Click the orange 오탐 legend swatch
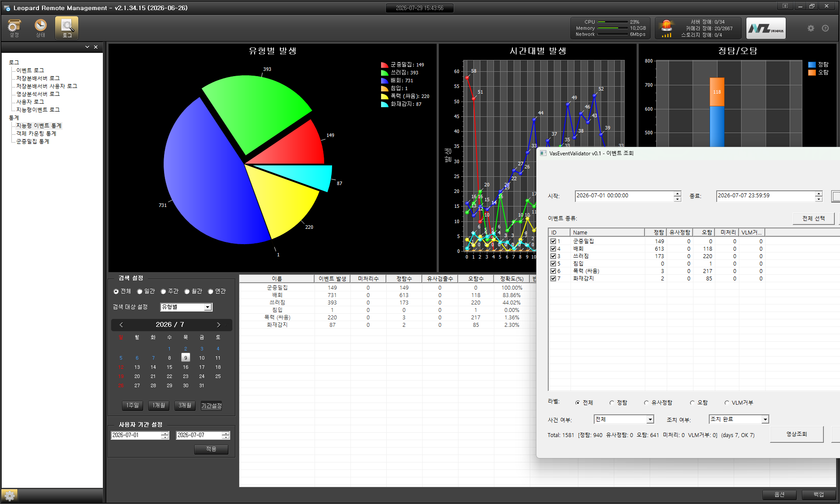The height and width of the screenshot is (504, 840). (812, 73)
